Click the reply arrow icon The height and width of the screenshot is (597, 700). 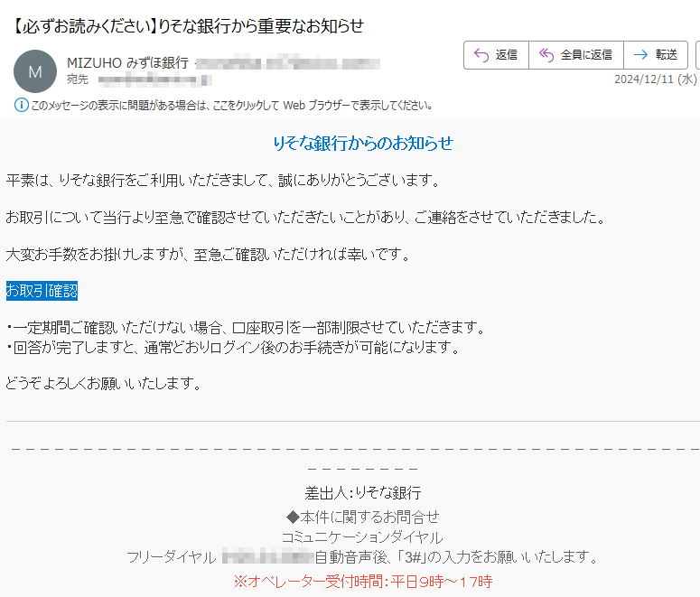pyautogui.click(x=481, y=55)
